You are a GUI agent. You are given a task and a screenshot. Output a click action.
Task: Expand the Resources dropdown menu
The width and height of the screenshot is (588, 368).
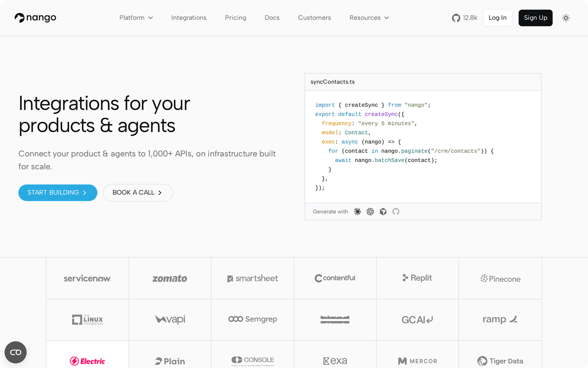[x=369, y=18]
